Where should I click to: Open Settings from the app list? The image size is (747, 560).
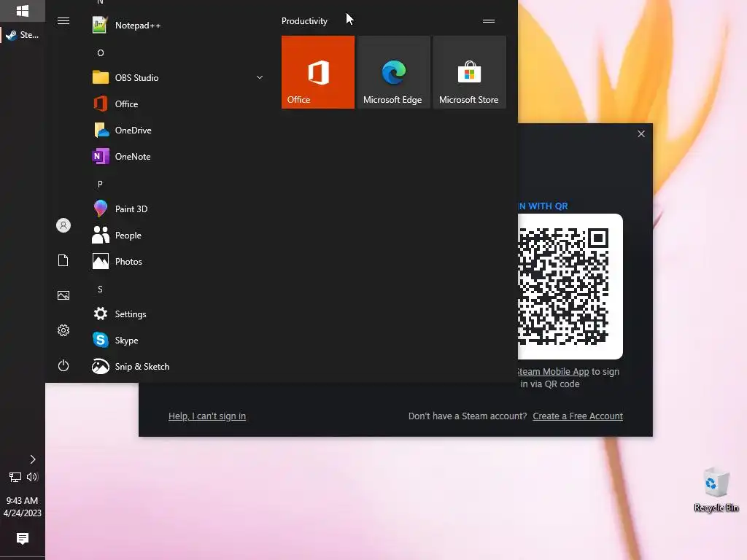[x=177, y=314]
